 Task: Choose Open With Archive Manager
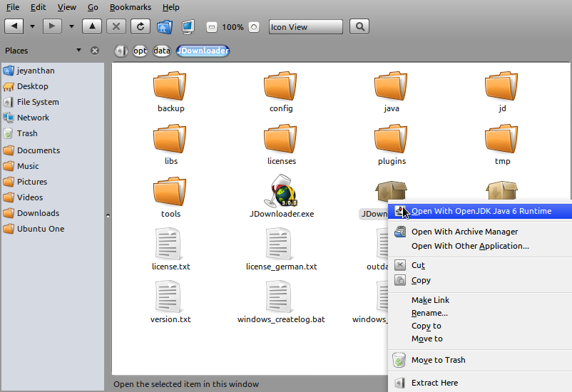(464, 232)
